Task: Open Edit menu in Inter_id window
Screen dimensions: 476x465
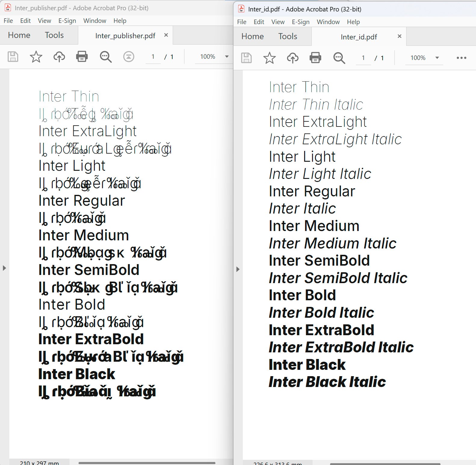Action: click(259, 22)
